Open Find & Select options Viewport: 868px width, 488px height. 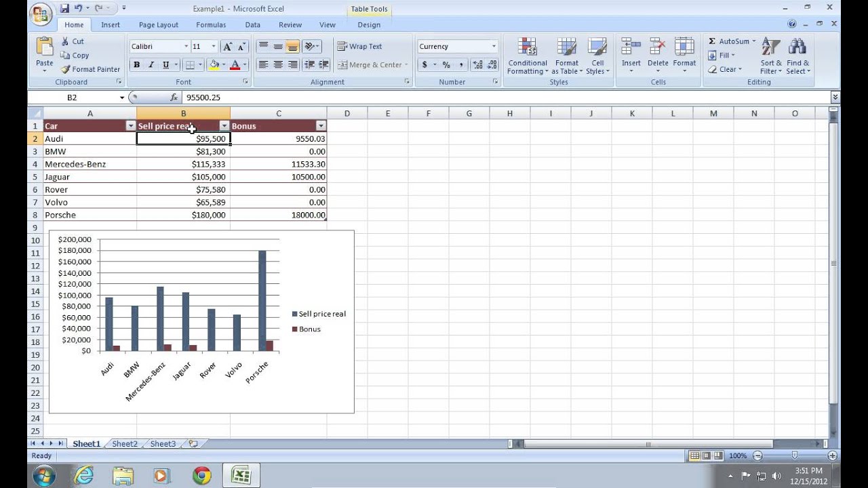pos(798,56)
